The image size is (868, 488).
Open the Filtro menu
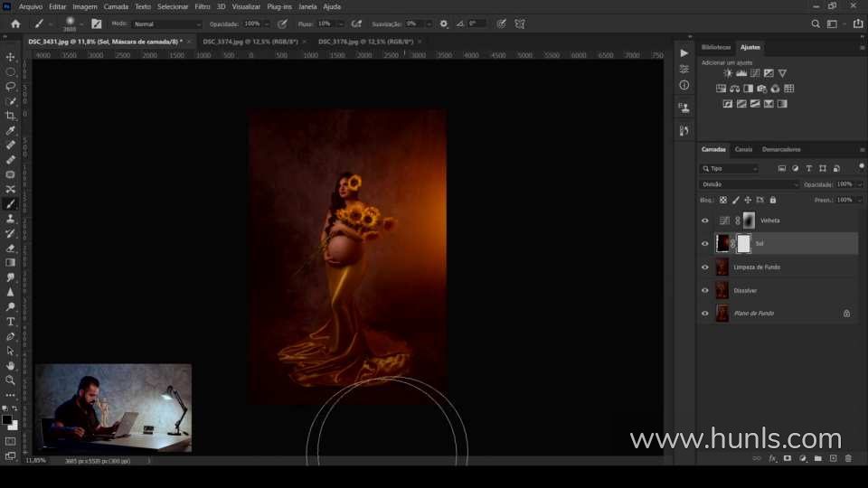pyautogui.click(x=203, y=6)
